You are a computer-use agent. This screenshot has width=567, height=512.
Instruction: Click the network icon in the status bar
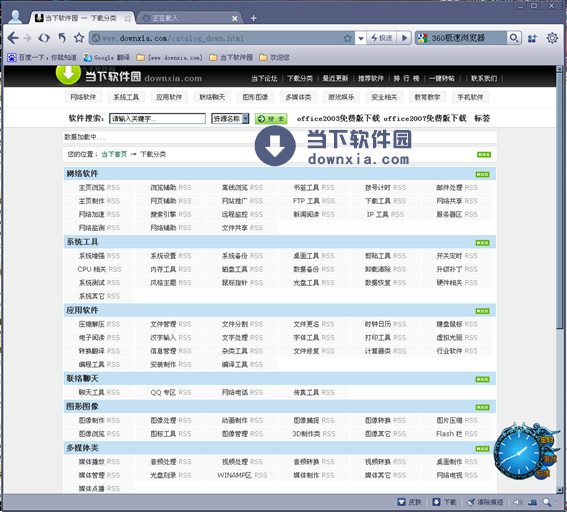[x=532, y=502]
